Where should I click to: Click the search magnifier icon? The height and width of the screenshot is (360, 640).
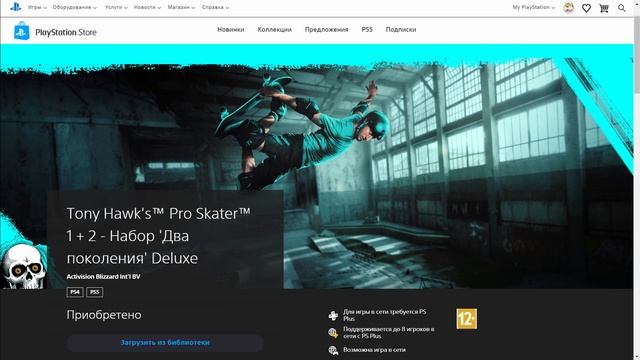[x=622, y=8]
